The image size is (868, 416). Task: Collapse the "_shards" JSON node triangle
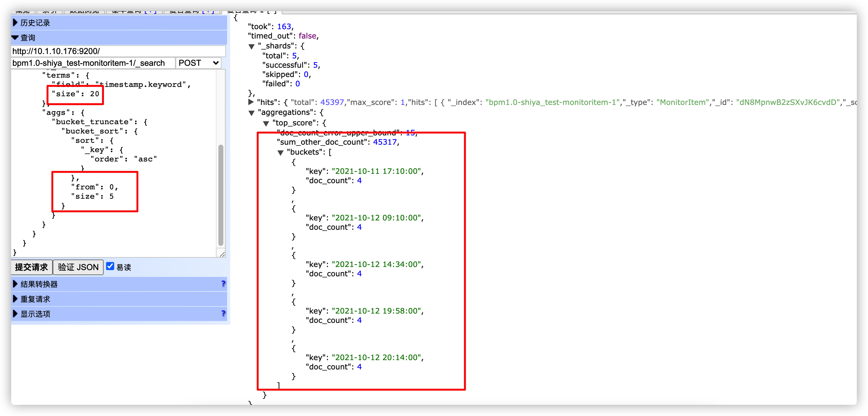pyautogui.click(x=251, y=47)
